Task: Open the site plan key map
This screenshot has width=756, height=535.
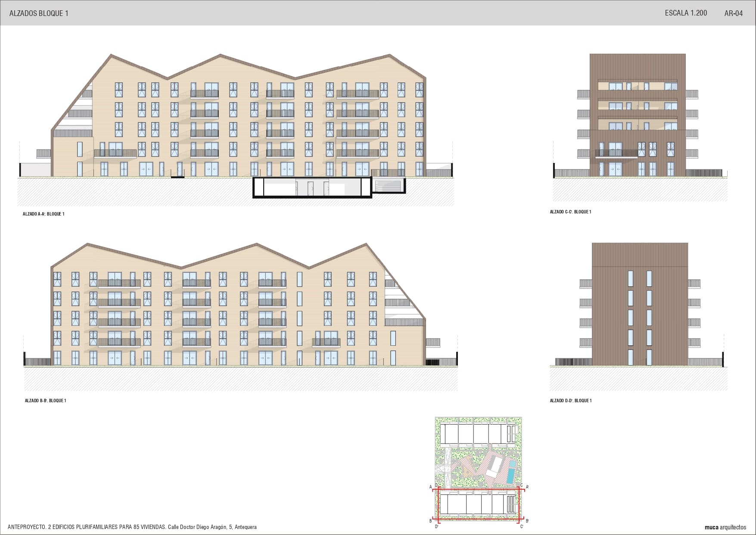Action: [x=478, y=469]
